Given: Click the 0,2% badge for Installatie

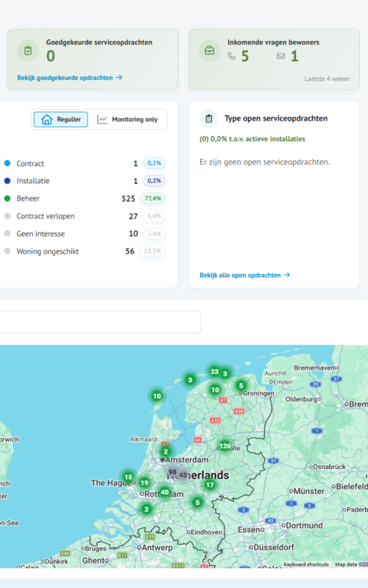Looking at the screenshot, I should (x=154, y=181).
